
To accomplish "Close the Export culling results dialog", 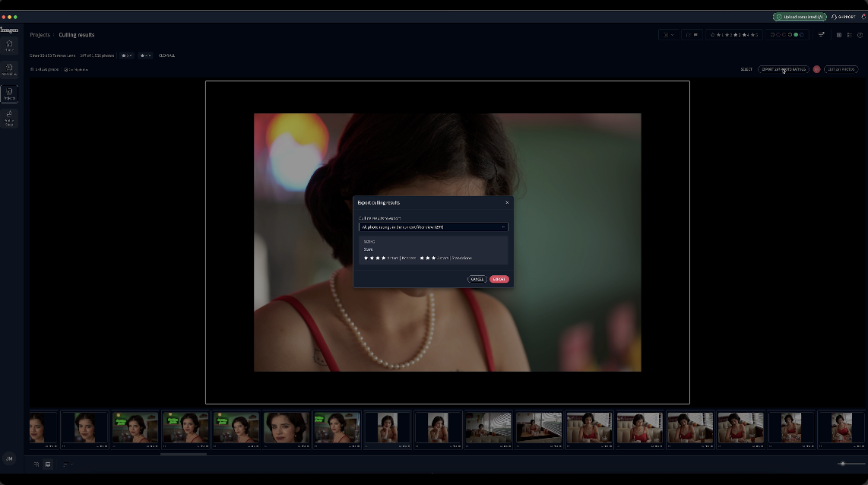I will 507,203.
